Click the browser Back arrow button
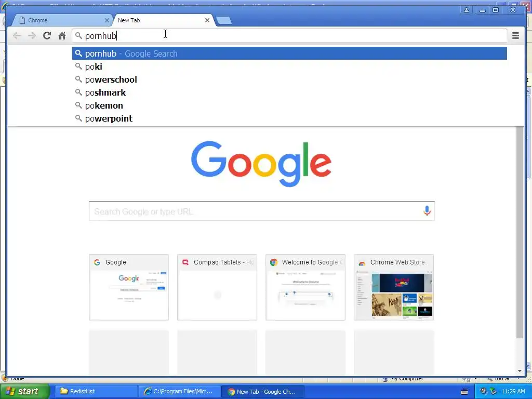This screenshot has height=399, width=532. (x=17, y=36)
